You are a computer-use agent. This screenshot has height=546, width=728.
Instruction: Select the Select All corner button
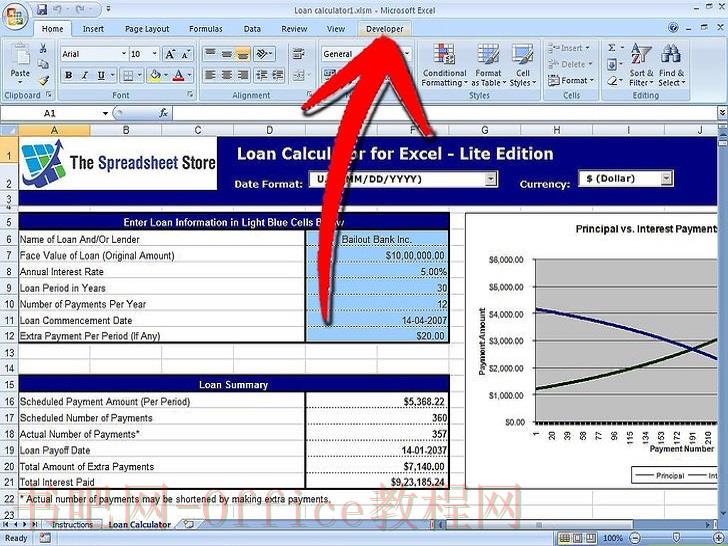click(9, 130)
